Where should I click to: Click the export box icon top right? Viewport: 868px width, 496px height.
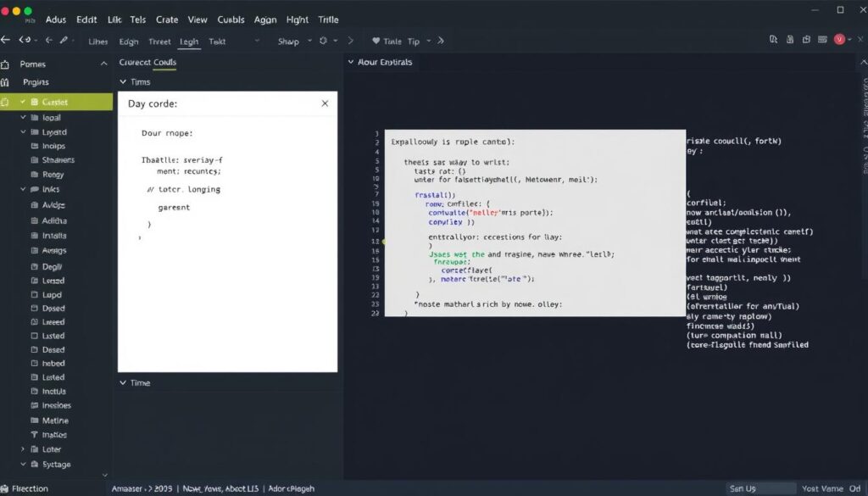click(x=807, y=39)
